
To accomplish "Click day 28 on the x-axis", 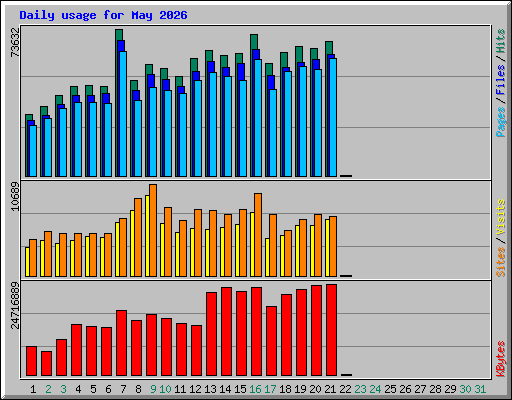I will pyautogui.click(x=435, y=389).
